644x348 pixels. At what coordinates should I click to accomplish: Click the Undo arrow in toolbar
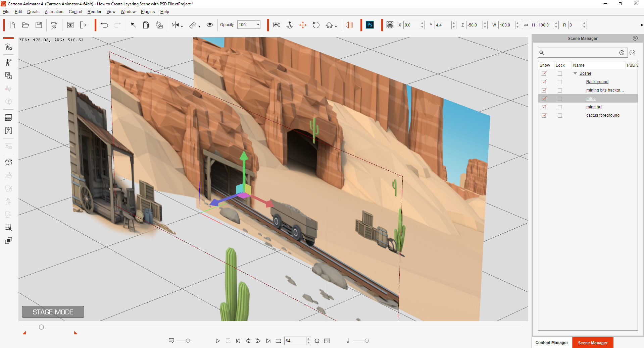104,25
